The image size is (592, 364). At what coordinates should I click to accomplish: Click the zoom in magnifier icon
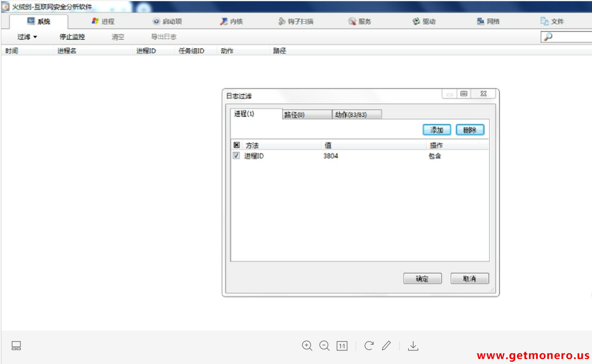point(307,346)
